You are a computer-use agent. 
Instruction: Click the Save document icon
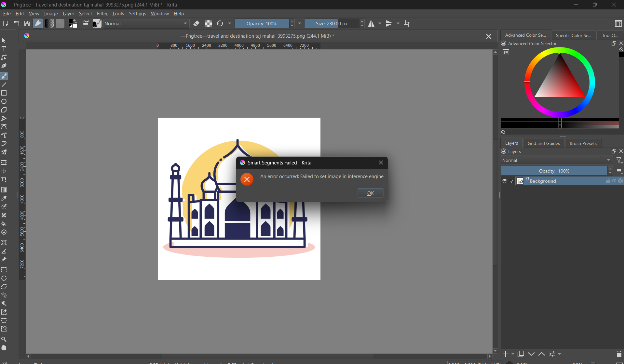point(27,24)
